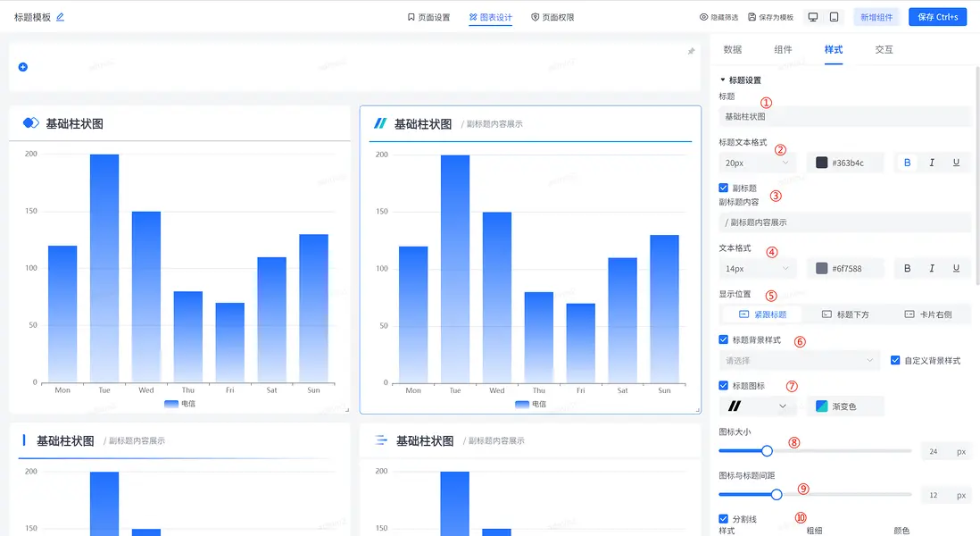Click the 图标大小 value field showing 24

click(934, 451)
